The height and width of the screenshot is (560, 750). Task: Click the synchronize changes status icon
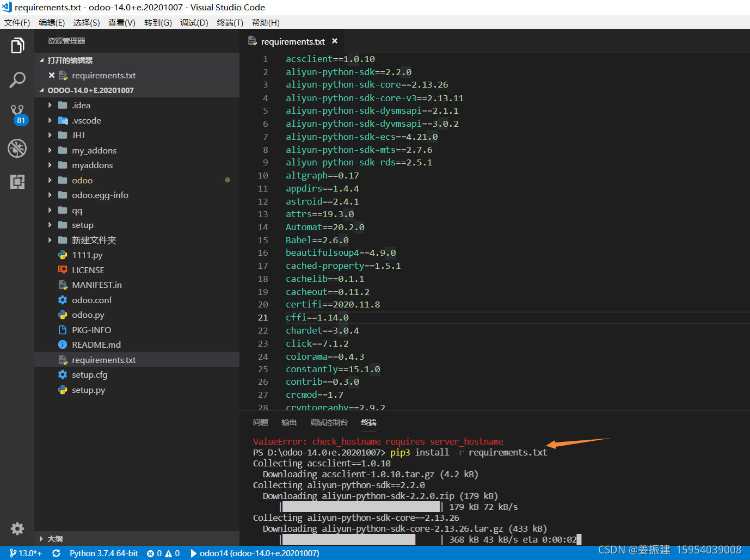tap(56, 553)
